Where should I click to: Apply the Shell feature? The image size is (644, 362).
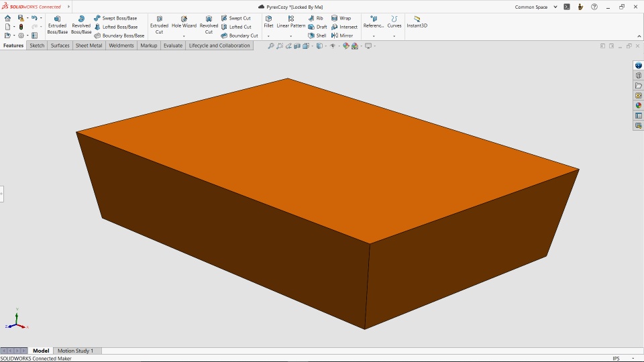click(x=317, y=36)
